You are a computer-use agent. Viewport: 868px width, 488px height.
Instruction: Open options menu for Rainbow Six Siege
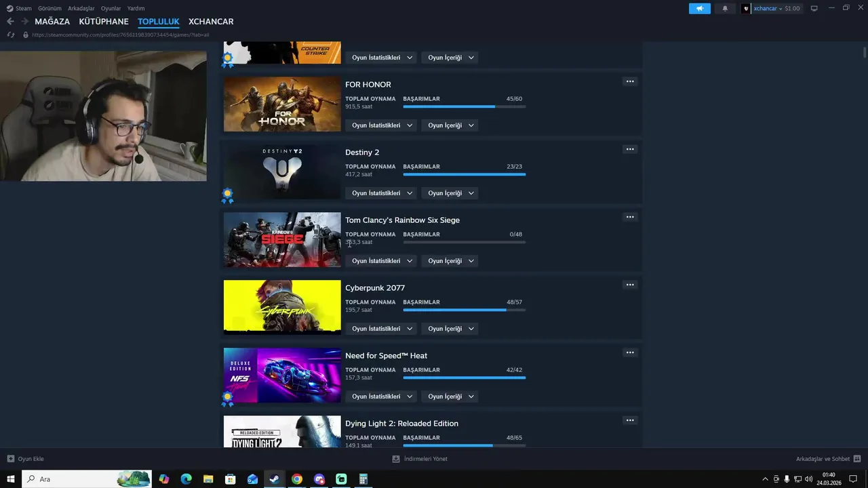630,217
